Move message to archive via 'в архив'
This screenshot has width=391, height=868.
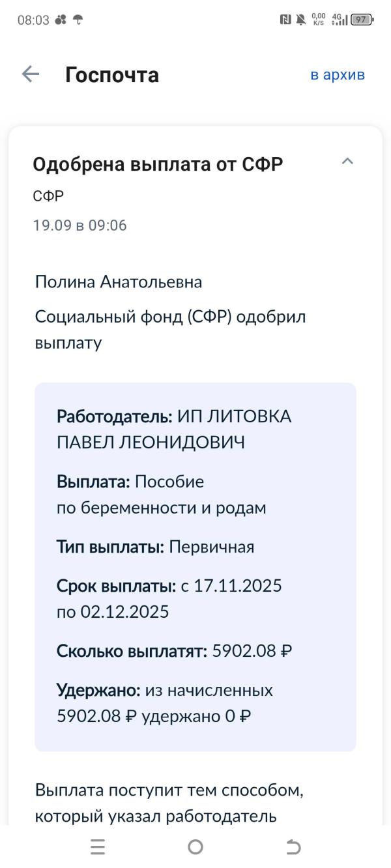pyautogui.click(x=338, y=75)
